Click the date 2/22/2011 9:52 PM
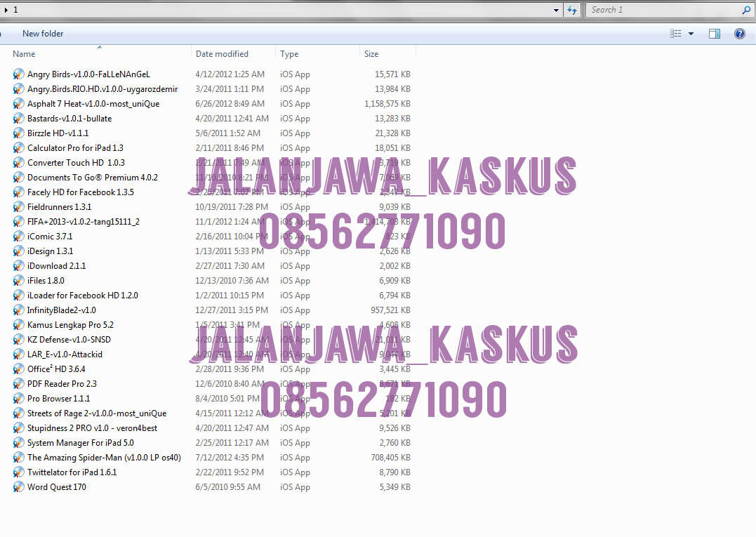The height and width of the screenshot is (537, 756). pos(230,472)
